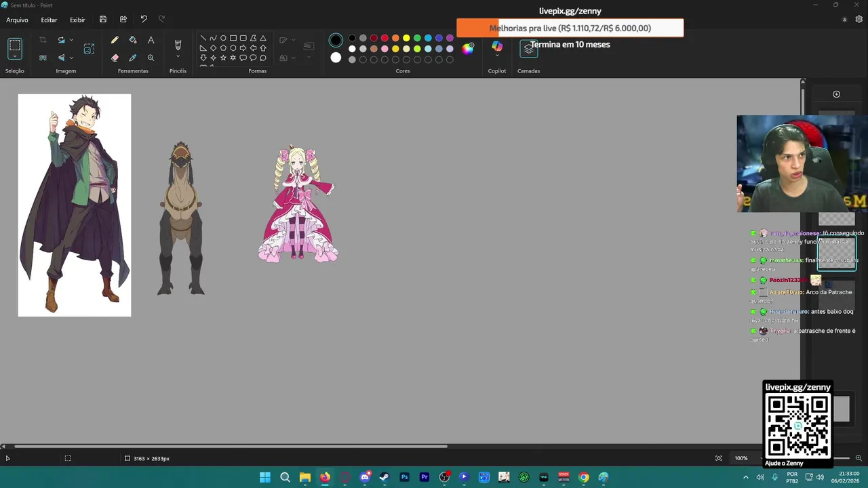Activate Color 2 secondary swatch
This screenshot has width=868, height=488.
pyautogui.click(x=336, y=58)
